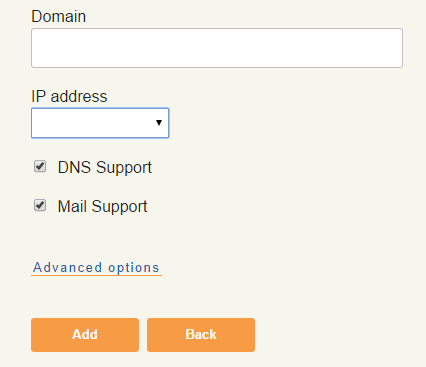The height and width of the screenshot is (367, 426).
Task: Disable DNS Support for the new domain
Action: point(40,166)
